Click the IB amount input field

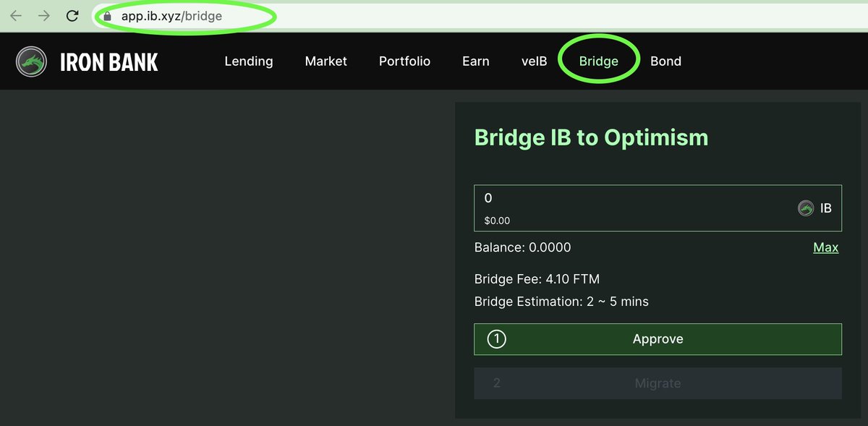pos(658,208)
